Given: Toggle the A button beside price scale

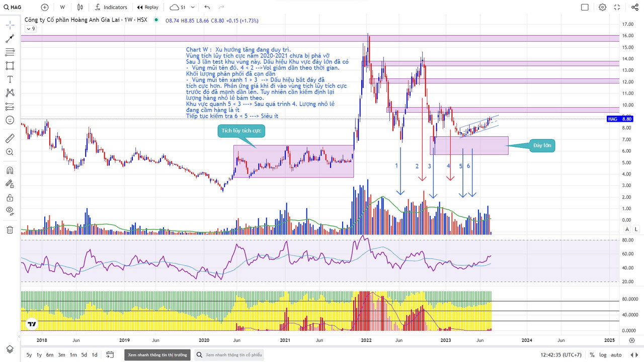Looking at the screenshot, I should (x=627, y=229).
